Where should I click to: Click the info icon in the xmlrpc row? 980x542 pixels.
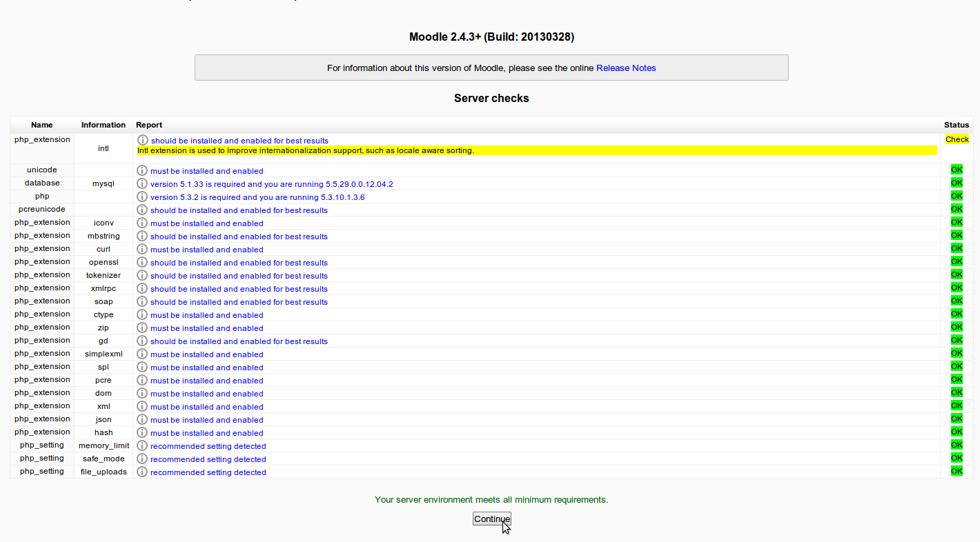pos(142,288)
